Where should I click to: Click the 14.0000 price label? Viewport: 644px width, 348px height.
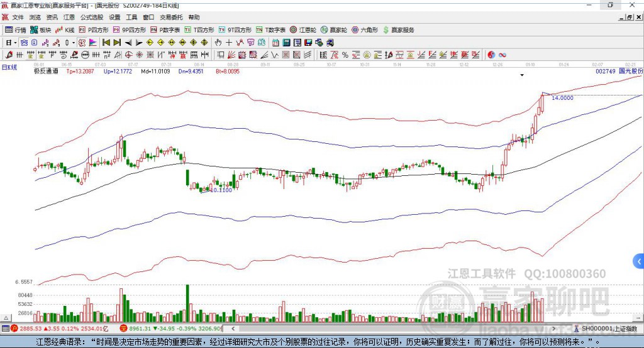(562, 97)
